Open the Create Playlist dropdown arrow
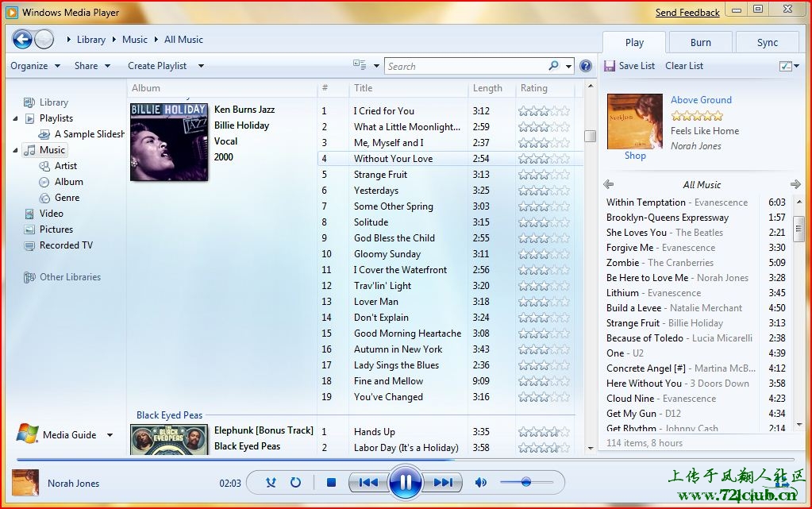812x509 pixels. coord(201,66)
